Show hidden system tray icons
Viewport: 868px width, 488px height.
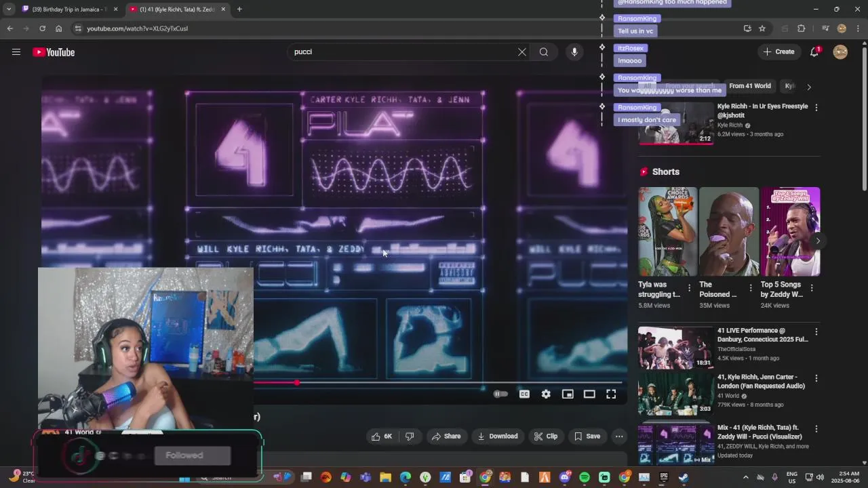[x=745, y=477]
